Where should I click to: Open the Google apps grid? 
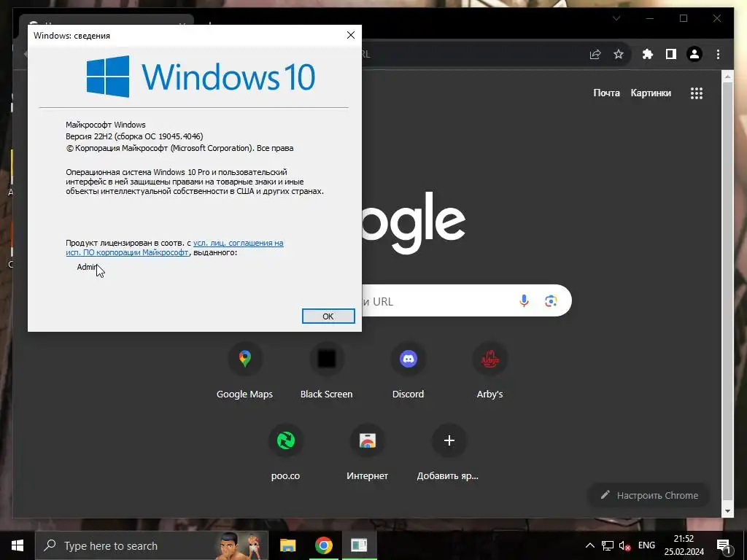coord(697,93)
